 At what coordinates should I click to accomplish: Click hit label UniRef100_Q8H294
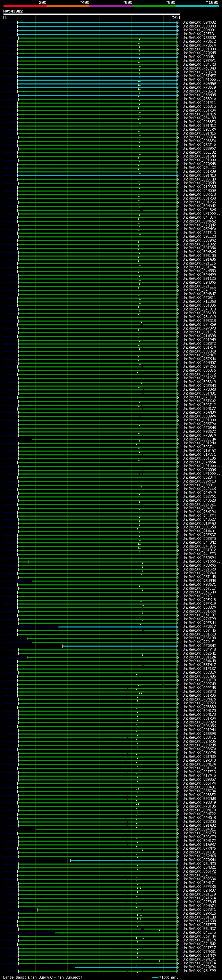click(x=199, y=512)
